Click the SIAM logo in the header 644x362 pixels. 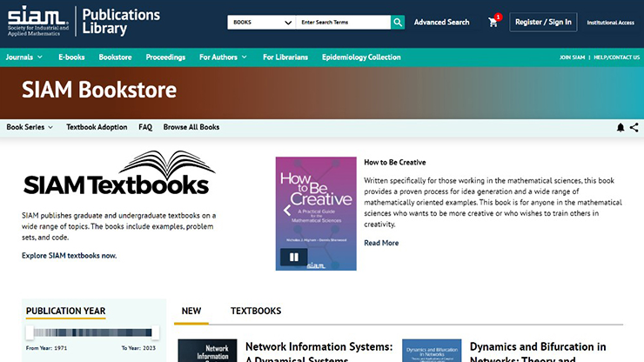pyautogui.click(x=38, y=21)
